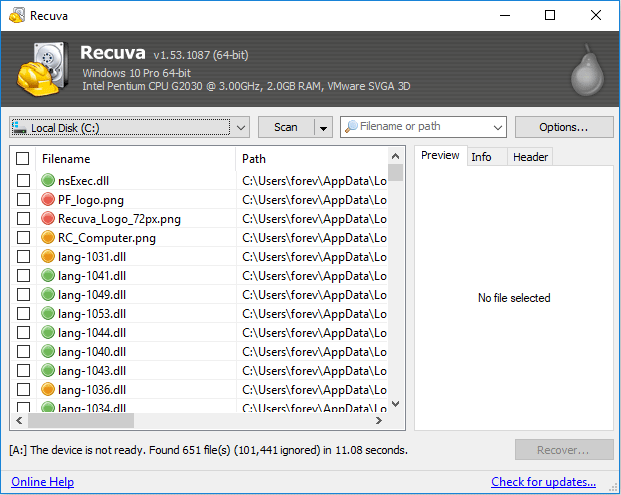
Task: Click the horizontal scrollbar right arrow
Action: coord(379,421)
